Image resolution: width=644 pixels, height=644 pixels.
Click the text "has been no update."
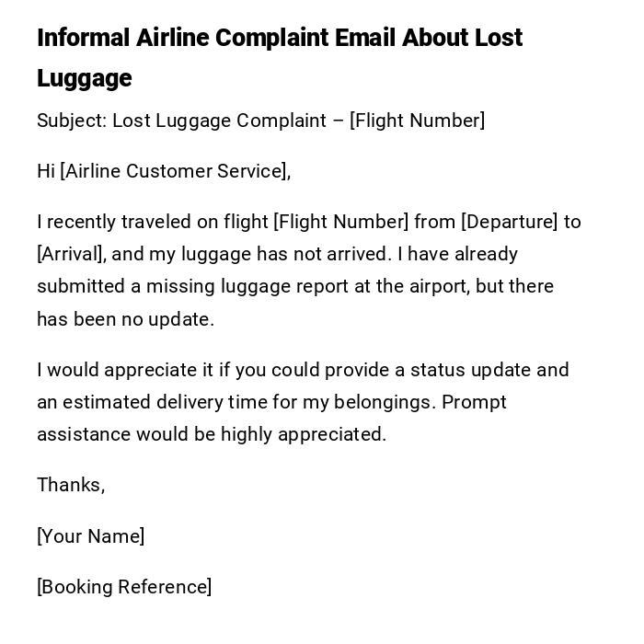click(x=125, y=319)
